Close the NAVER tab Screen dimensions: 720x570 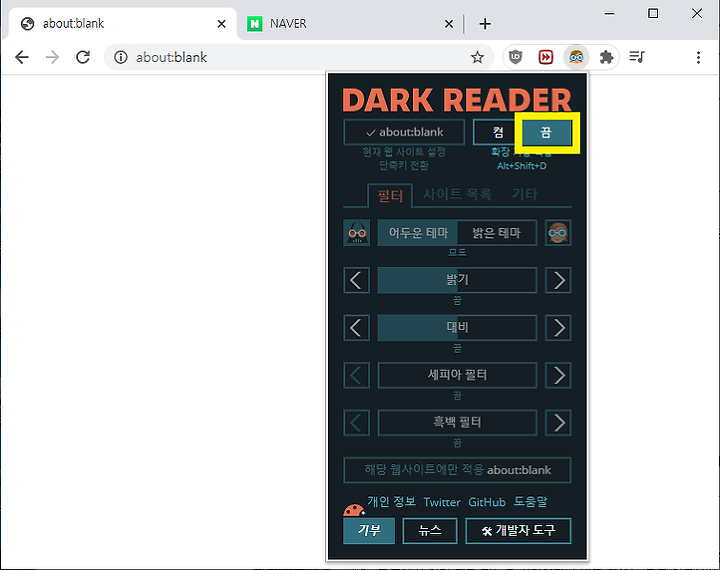[449, 23]
